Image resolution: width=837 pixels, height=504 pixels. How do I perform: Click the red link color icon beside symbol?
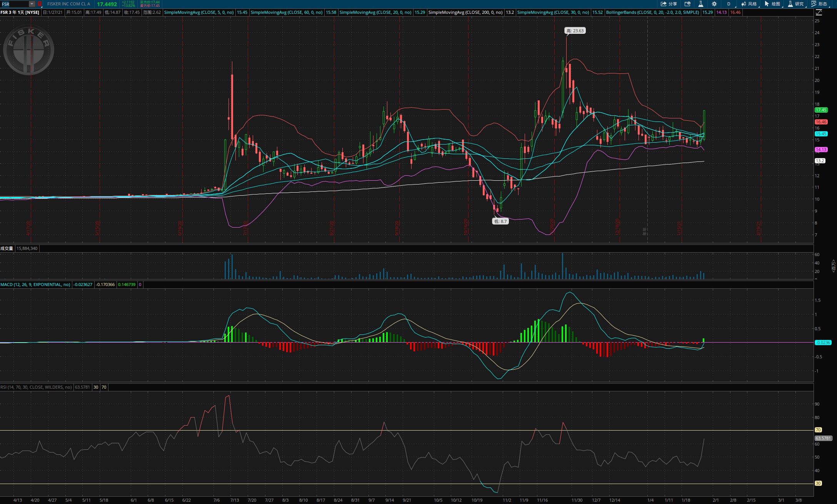tap(40, 4)
